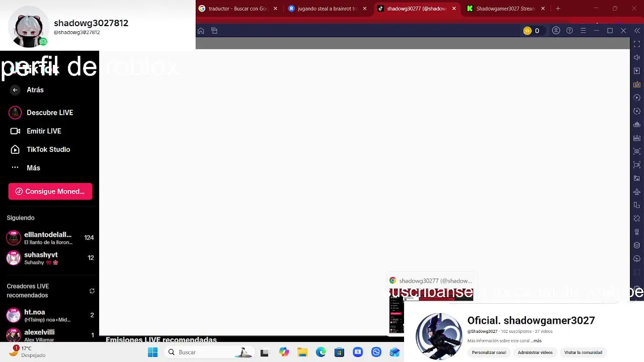Click the shadowgamer3027 YouTube channel avatar
Image resolution: width=644 pixels, height=362 pixels.
pyautogui.click(x=439, y=336)
